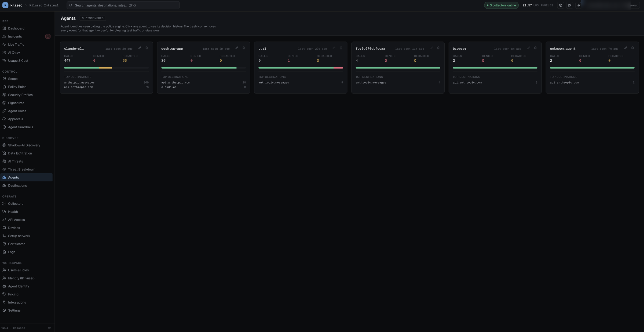The image size is (644, 332).
Task: Edit the unknown_agent entry
Action: pos(625,48)
